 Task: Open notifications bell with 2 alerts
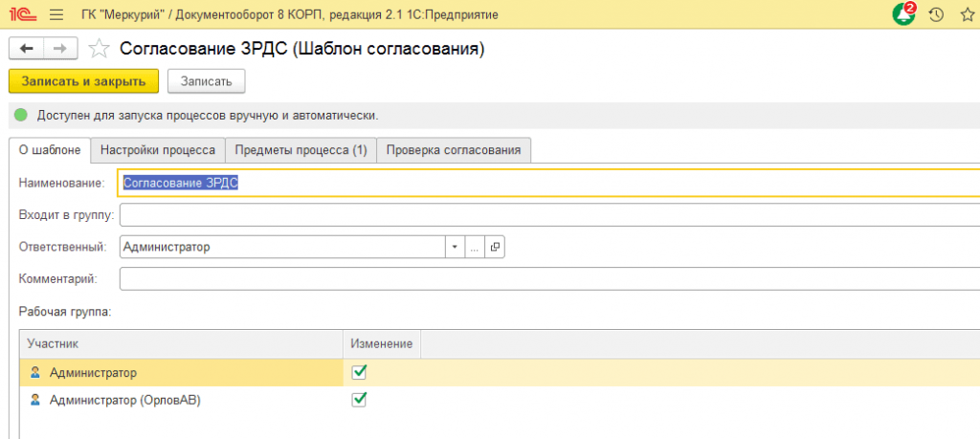point(903,14)
